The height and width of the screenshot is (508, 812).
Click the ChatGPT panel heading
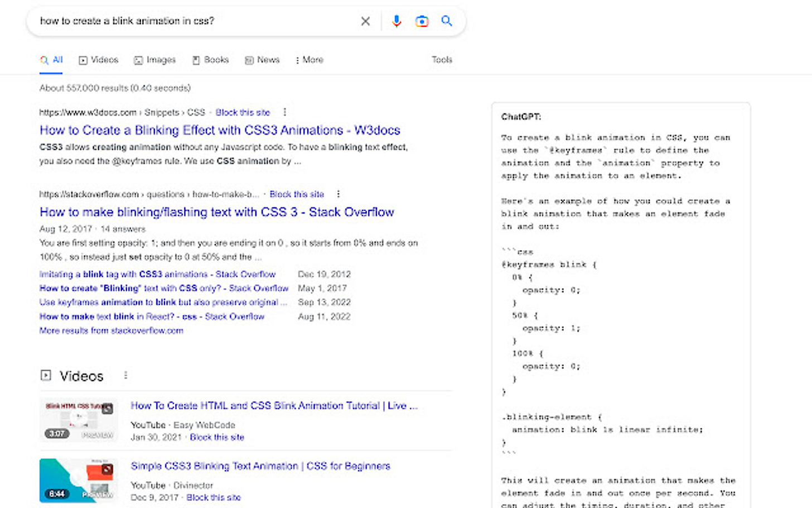tap(521, 117)
